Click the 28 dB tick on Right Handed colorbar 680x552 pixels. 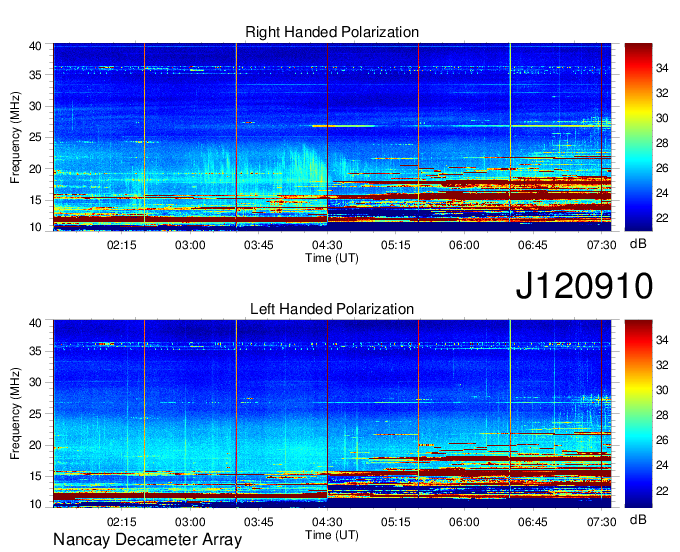pos(662,143)
